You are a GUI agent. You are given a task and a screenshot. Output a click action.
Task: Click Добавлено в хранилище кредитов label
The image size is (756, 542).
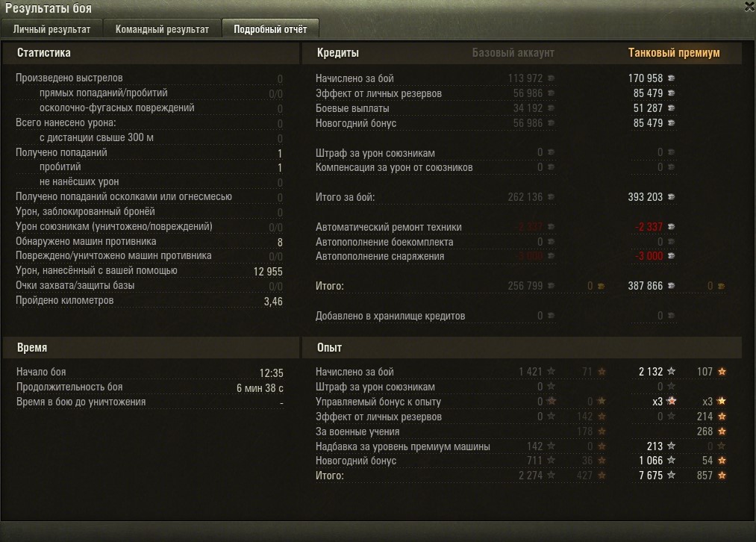(x=390, y=316)
